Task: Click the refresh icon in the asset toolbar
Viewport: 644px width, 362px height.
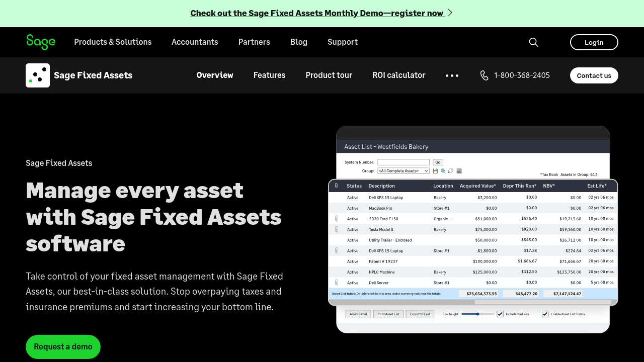Action: (450, 171)
